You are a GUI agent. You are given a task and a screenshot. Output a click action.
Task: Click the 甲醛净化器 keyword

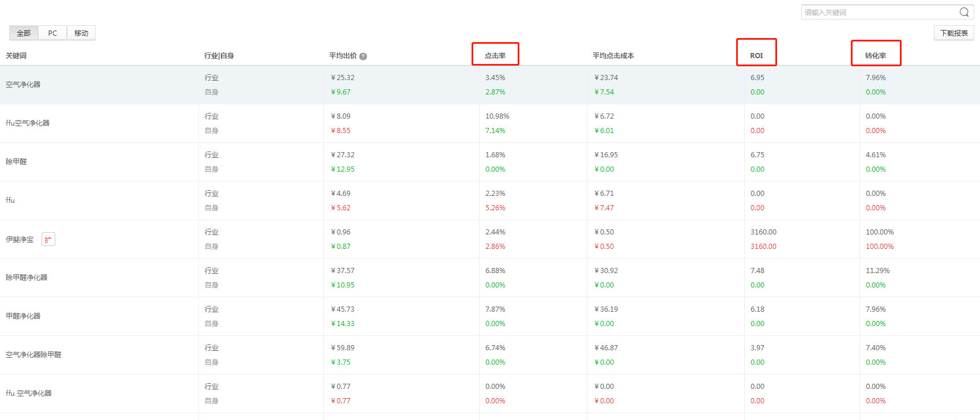click(23, 316)
